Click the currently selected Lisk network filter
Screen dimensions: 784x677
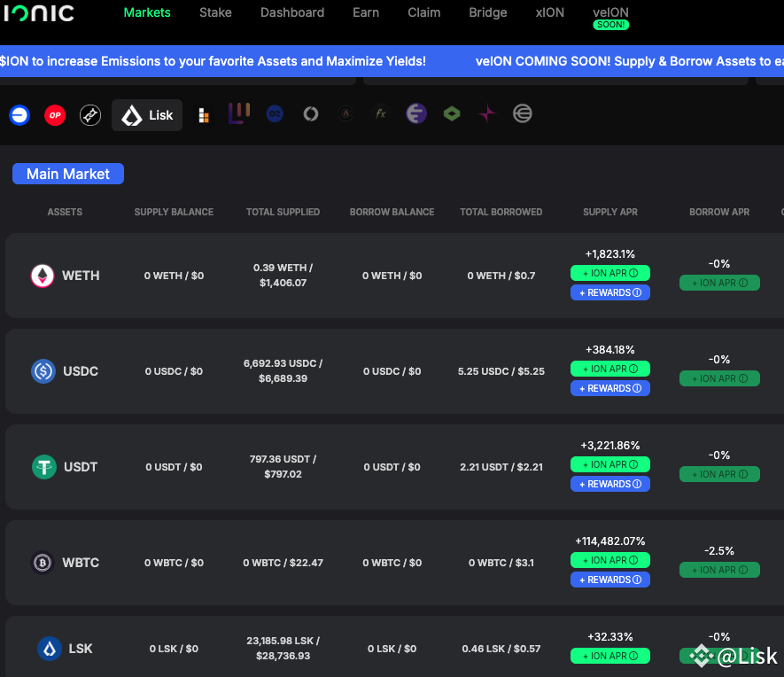146,113
